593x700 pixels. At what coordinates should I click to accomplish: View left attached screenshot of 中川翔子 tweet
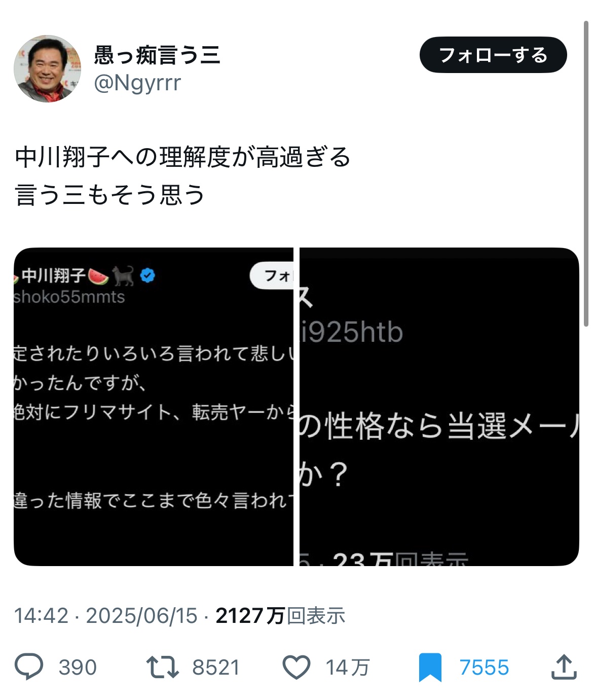[154, 407]
